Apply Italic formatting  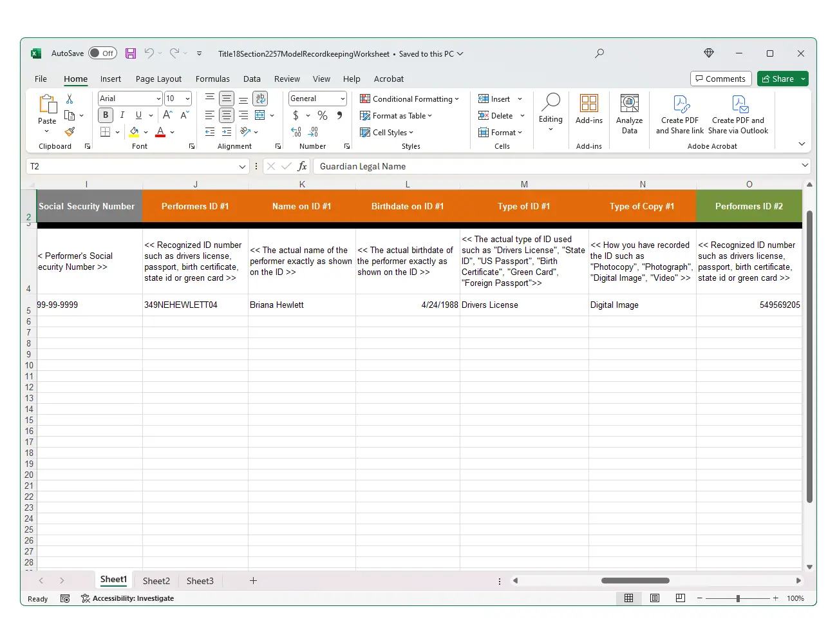click(x=122, y=115)
